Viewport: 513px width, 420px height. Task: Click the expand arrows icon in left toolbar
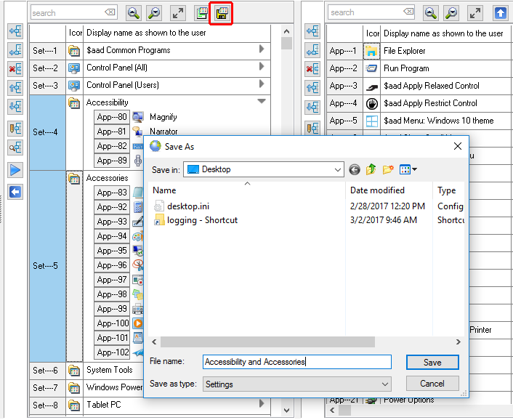(x=178, y=13)
